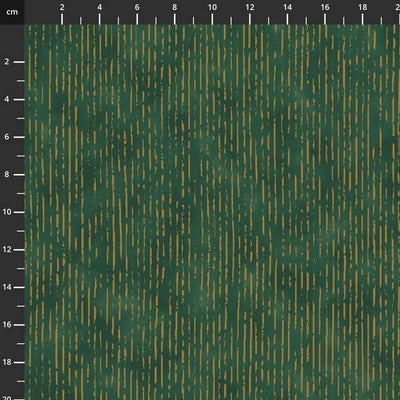This screenshot has width=400, height=400.
Task: Click the 14 mark on left ruler
Action: tap(7, 287)
